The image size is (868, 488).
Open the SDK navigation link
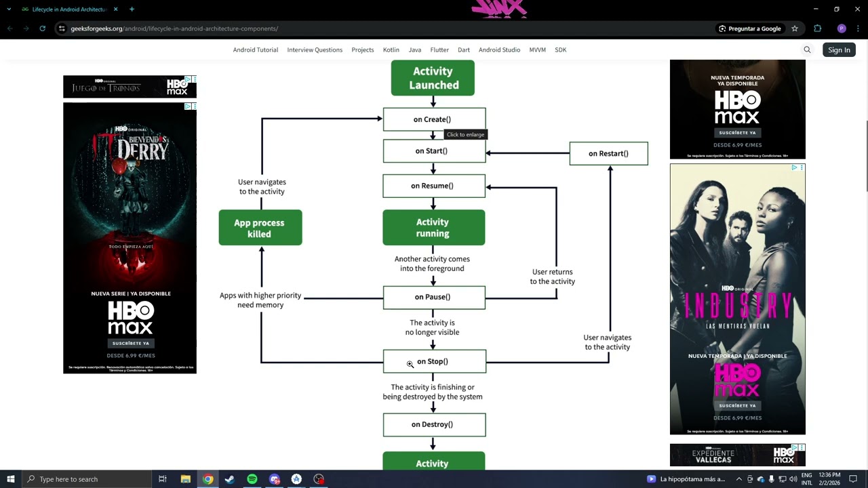[561, 49]
